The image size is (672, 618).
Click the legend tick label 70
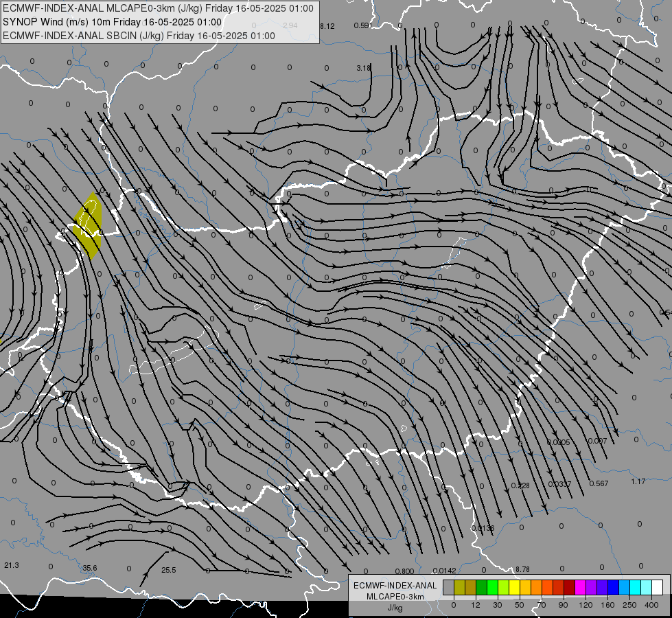542,605
